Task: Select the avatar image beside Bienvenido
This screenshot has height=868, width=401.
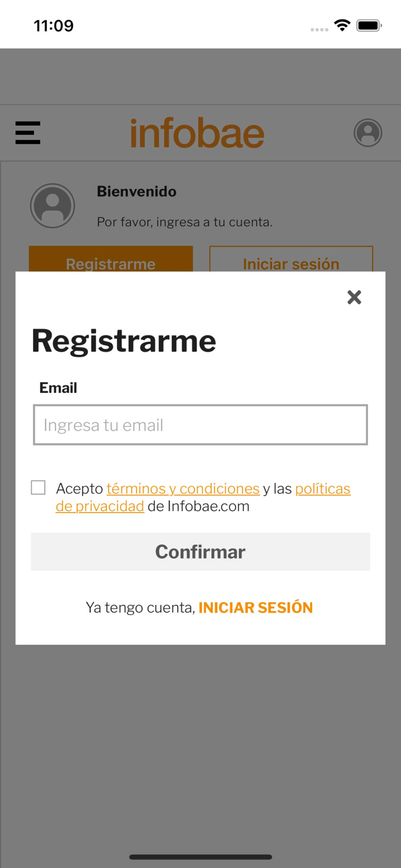Action: pyautogui.click(x=52, y=205)
